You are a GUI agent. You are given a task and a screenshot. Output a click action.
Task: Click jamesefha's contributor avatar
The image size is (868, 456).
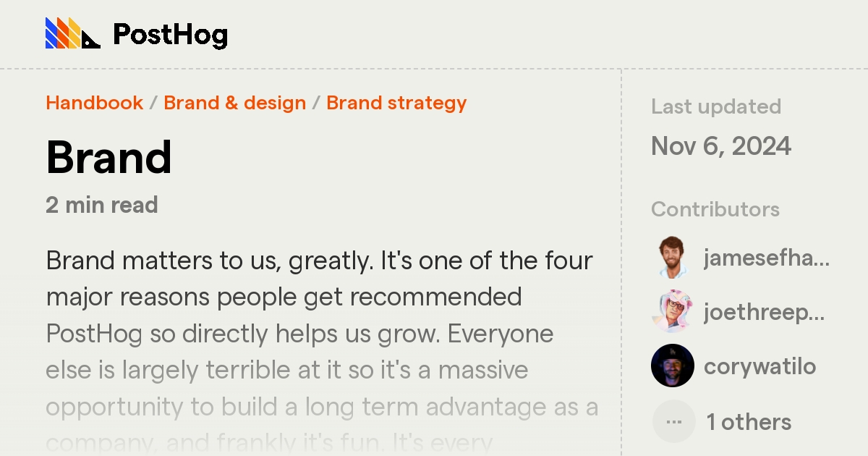(x=671, y=258)
